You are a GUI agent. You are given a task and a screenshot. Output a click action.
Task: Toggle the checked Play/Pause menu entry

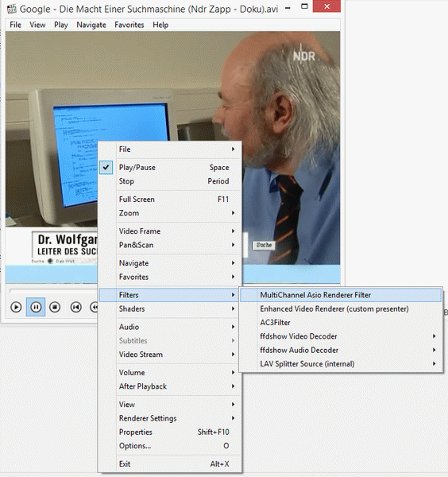[170, 168]
